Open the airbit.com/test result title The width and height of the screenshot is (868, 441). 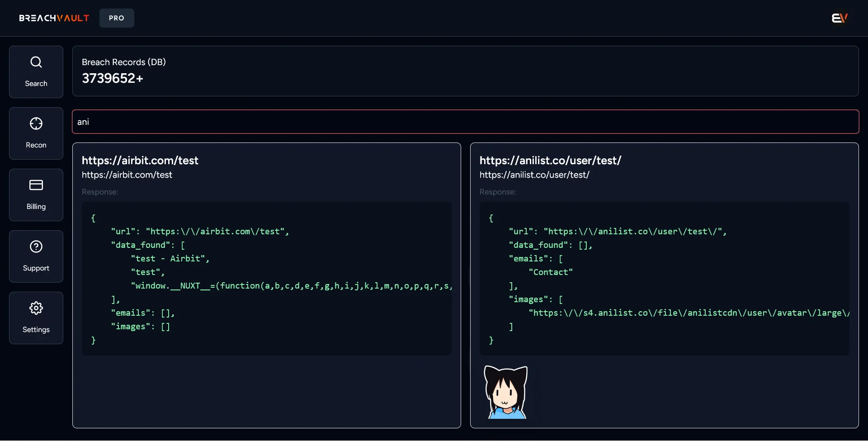point(140,161)
